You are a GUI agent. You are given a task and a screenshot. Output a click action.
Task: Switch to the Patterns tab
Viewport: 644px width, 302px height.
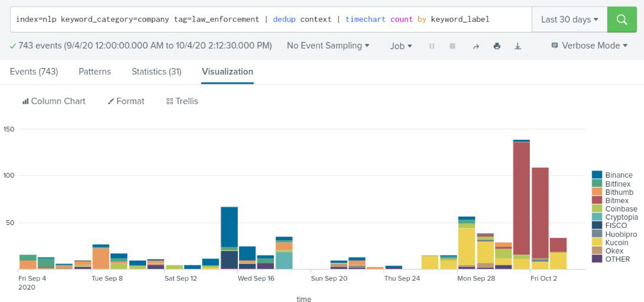pos(94,72)
